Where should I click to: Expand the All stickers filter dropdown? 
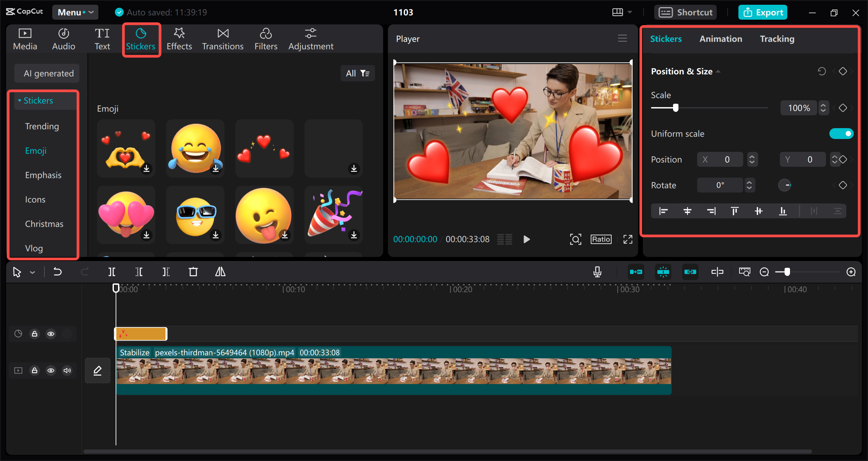pos(357,74)
